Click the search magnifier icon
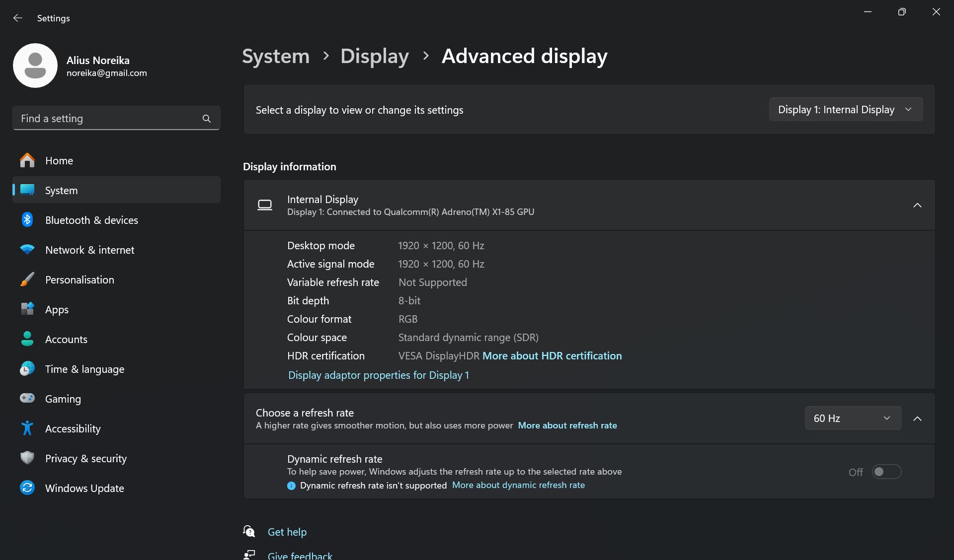Screen dimensions: 954x560 (207, 119)
